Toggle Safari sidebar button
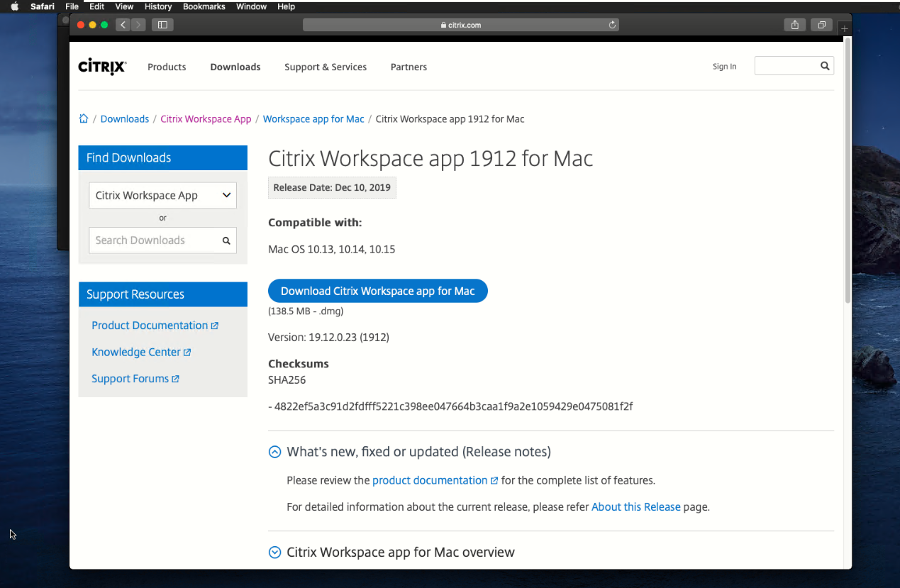Screen dimensions: 900x588 coord(162,25)
